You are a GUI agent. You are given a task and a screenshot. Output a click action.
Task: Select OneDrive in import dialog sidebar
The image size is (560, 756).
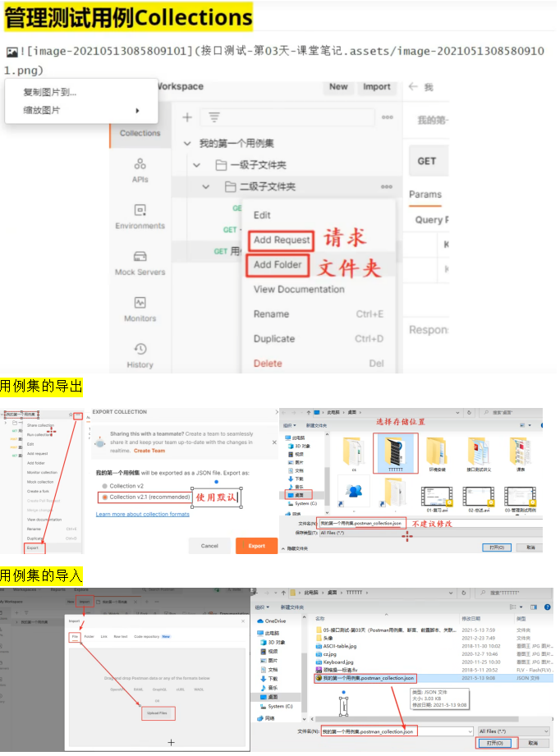(x=272, y=621)
